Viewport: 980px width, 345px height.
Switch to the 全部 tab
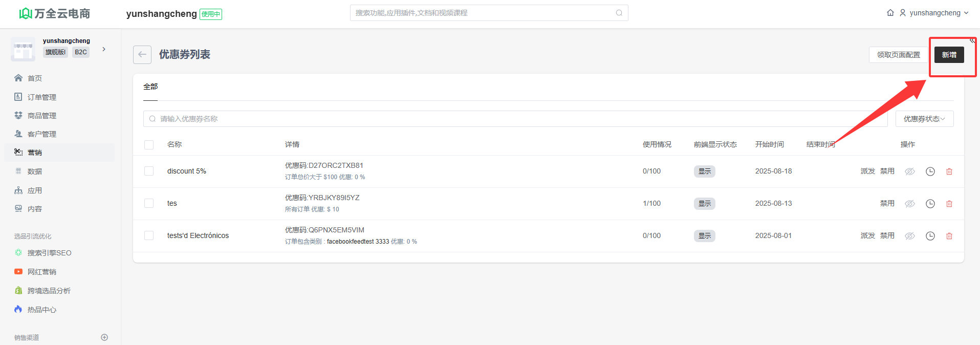tap(150, 87)
